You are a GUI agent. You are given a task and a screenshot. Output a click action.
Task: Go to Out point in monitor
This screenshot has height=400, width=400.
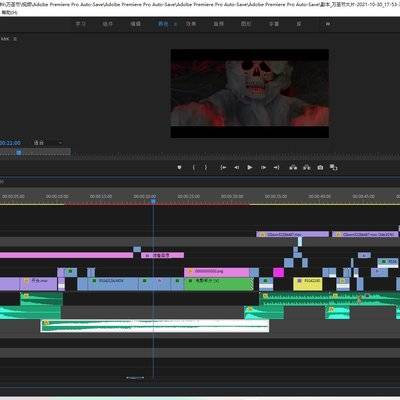276,167
